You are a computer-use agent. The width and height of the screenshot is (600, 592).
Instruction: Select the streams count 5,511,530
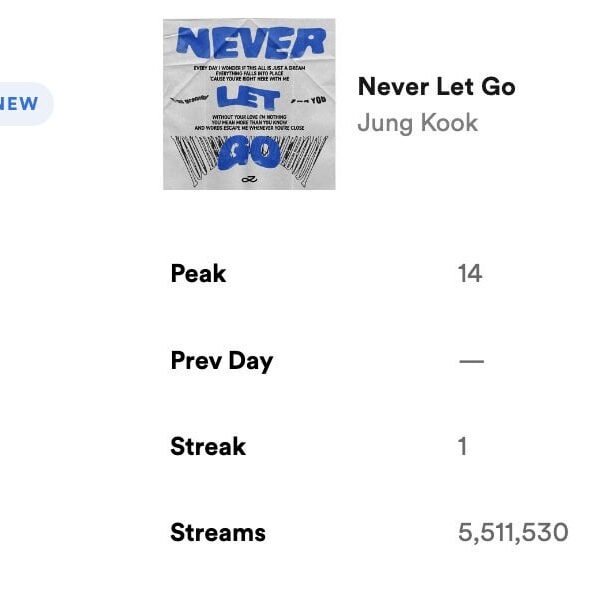[513, 532]
